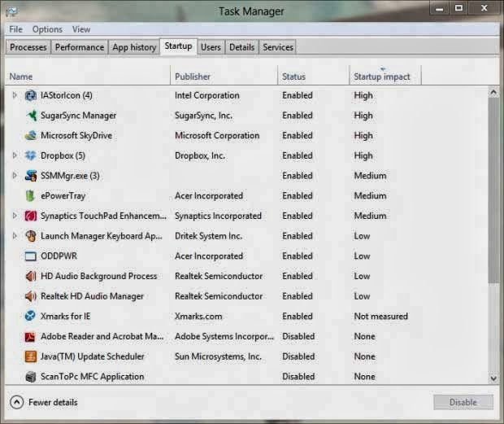Click the scrollbar up arrow
This screenshot has width=504, height=424.
493,93
